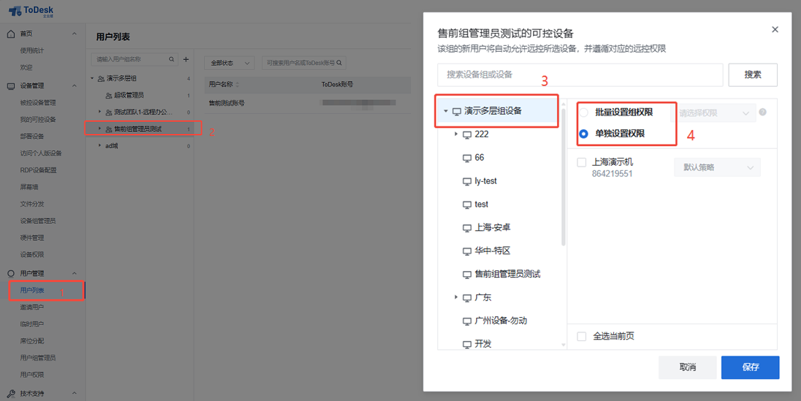Click the monitor icon beside 222

(467, 135)
